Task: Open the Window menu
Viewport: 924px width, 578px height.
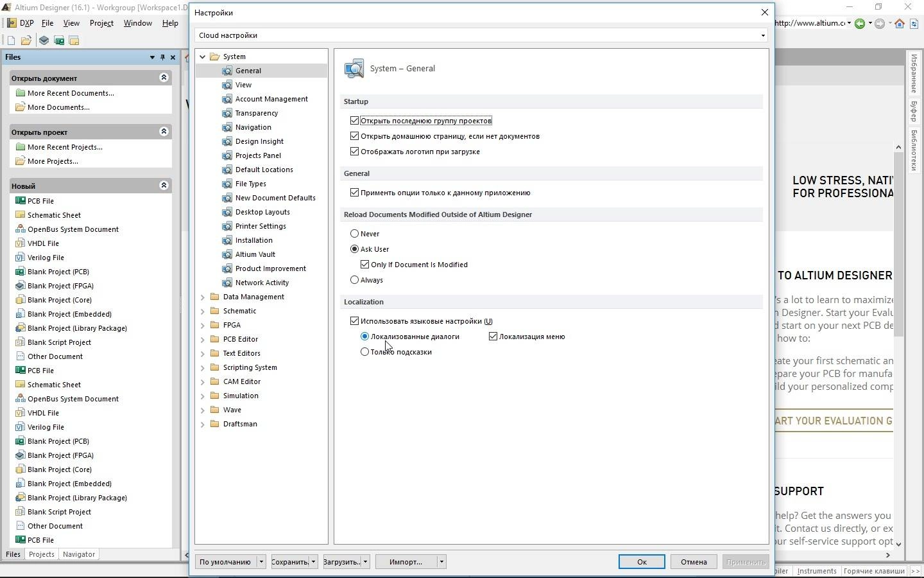Action: tap(138, 23)
